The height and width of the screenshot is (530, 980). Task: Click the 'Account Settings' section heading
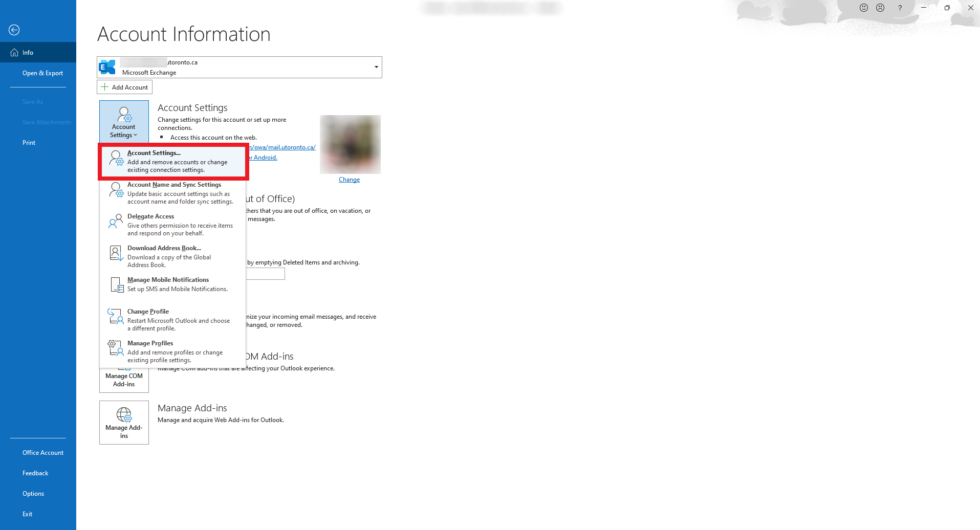tap(192, 108)
